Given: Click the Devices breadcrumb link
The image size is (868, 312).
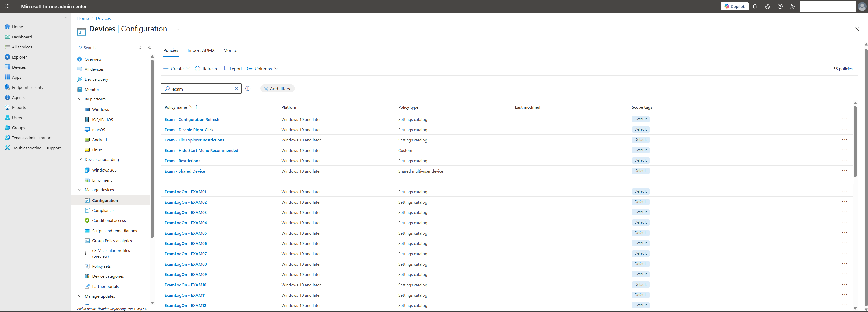Looking at the screenshot, I should coord(103,18).
